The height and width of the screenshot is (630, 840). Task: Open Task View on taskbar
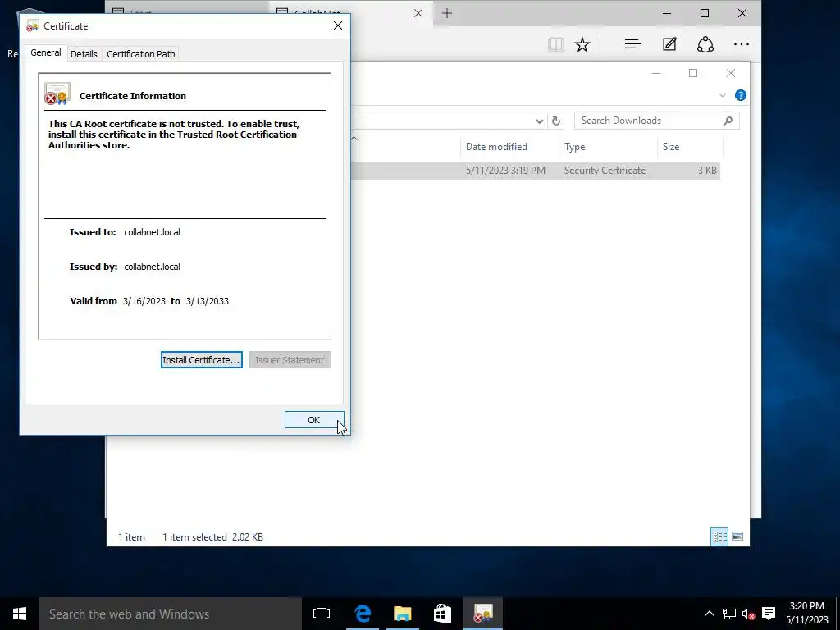click(x=322, y=614)
